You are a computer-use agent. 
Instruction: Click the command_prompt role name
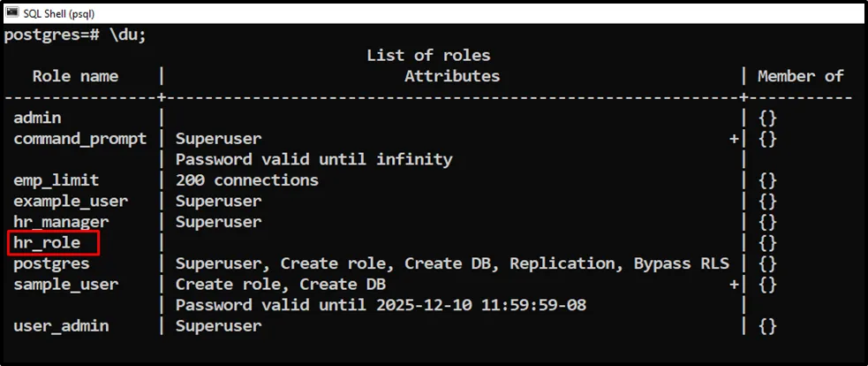point(80,139)
